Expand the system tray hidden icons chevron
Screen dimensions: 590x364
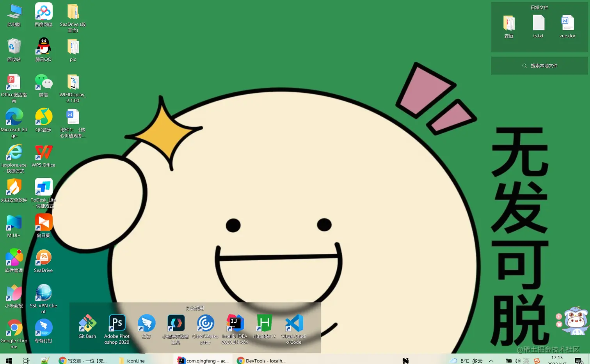point(491,361)
